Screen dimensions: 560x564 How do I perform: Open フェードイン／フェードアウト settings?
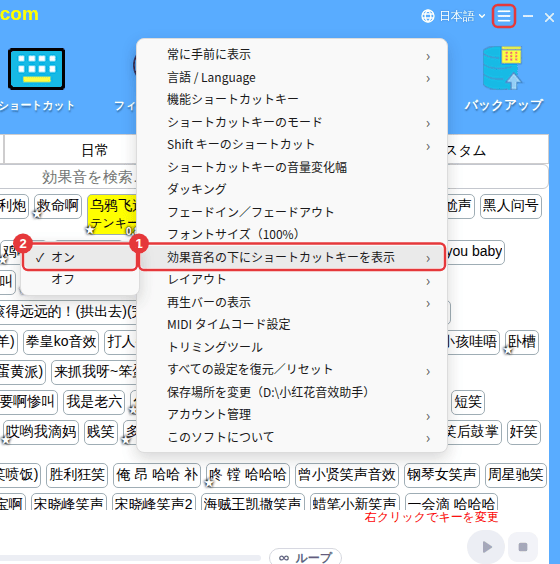pyautogui.click(x=292, y=212)
